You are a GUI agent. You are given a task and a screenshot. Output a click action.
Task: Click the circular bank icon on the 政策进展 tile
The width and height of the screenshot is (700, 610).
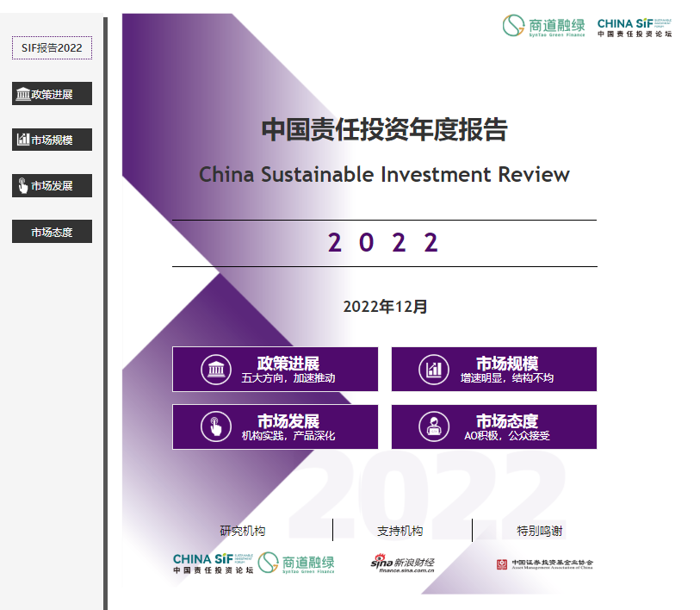click(x=215, y=370)
